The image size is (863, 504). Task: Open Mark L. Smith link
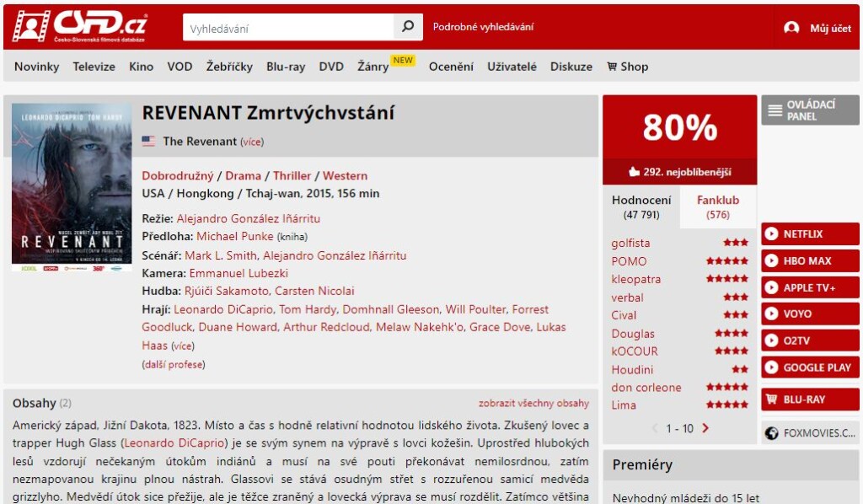[221, 255]
